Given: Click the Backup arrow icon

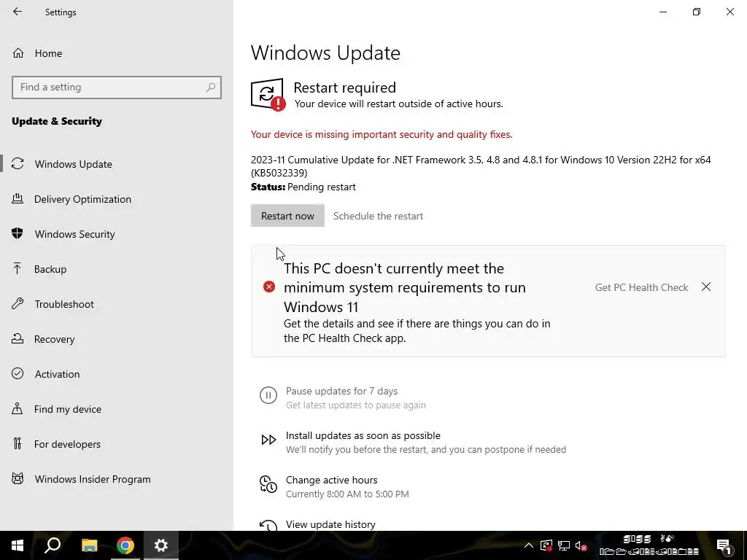Looking at the screenshot, I should tap(18, 269).
